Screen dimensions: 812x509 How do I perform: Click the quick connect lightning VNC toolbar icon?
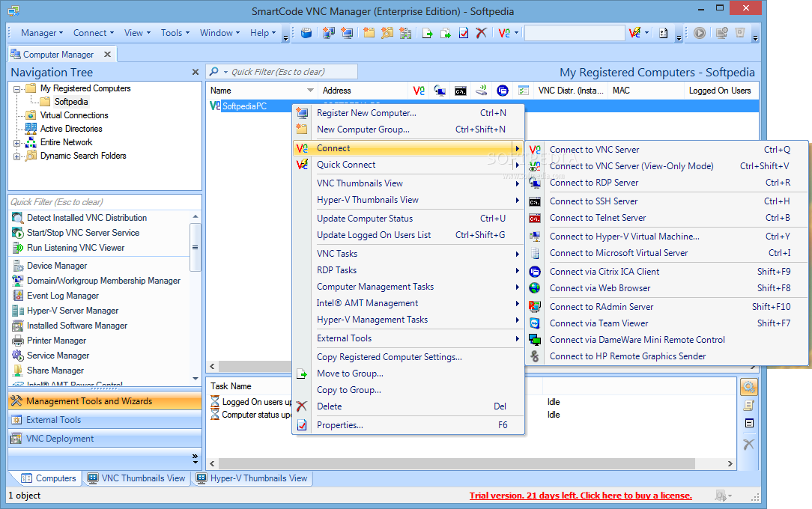point(634,33)
